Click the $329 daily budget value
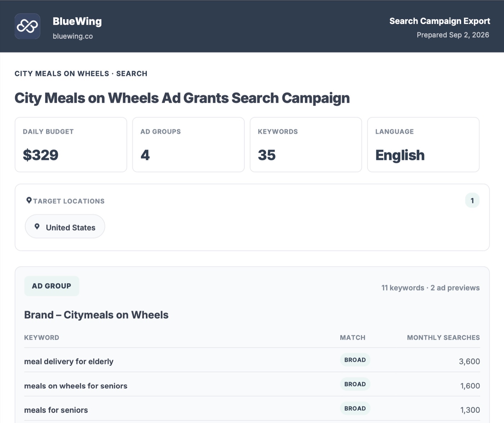504x423 pixels. 41,155
